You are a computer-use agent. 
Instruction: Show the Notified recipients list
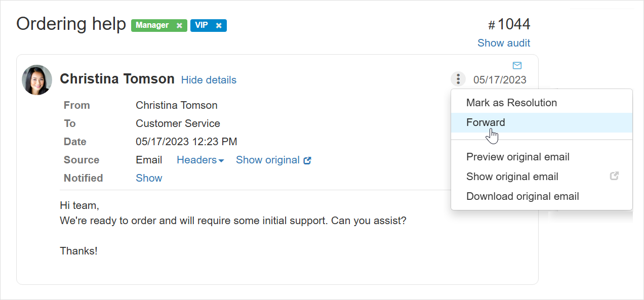click(149, 178)
